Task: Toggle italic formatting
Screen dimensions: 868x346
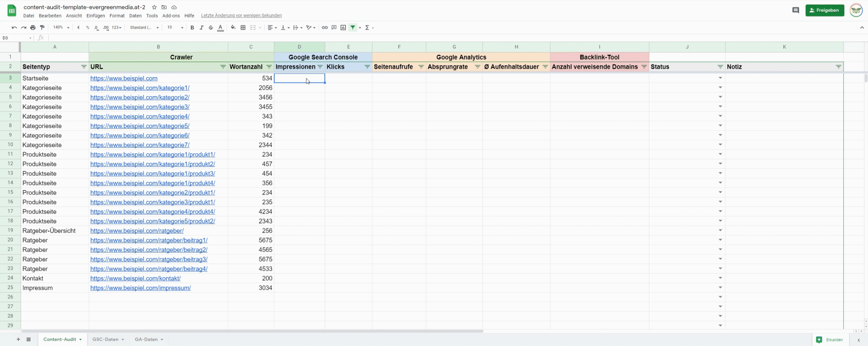Action: [x=201, y=27]
